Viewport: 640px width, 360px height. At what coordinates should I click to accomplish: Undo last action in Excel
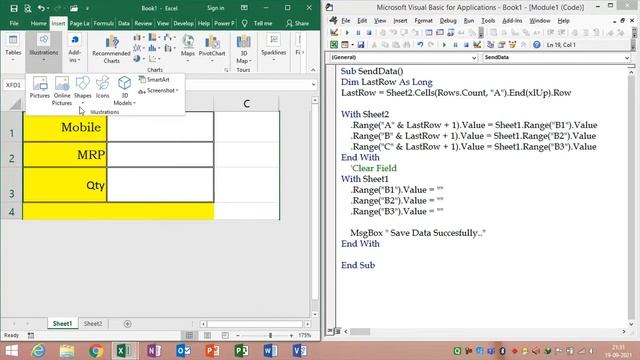click(x=41, y=8)
